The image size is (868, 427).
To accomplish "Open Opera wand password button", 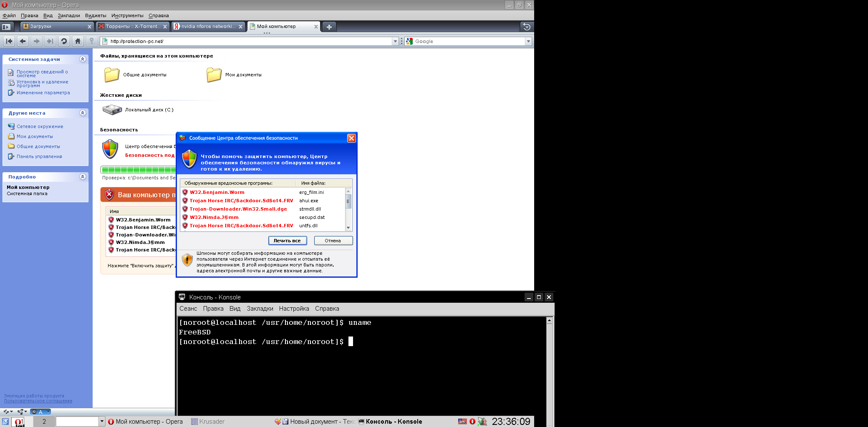I will pyautogui.click(x=91, y=41).
